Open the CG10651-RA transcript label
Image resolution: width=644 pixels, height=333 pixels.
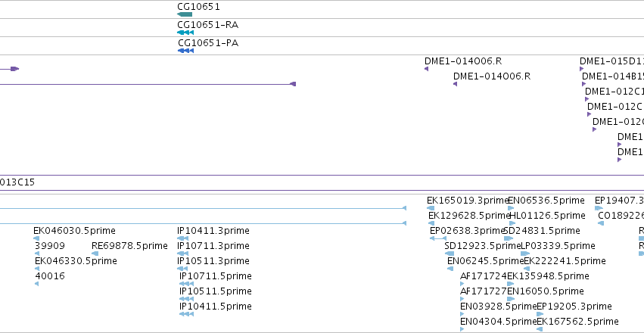pos(207,25)
